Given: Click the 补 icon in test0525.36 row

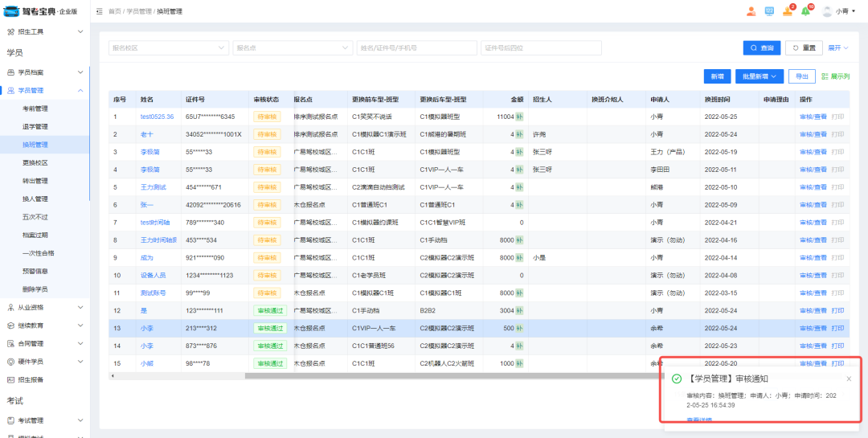Looking at the screenshot, I should [x=519, y=117].
